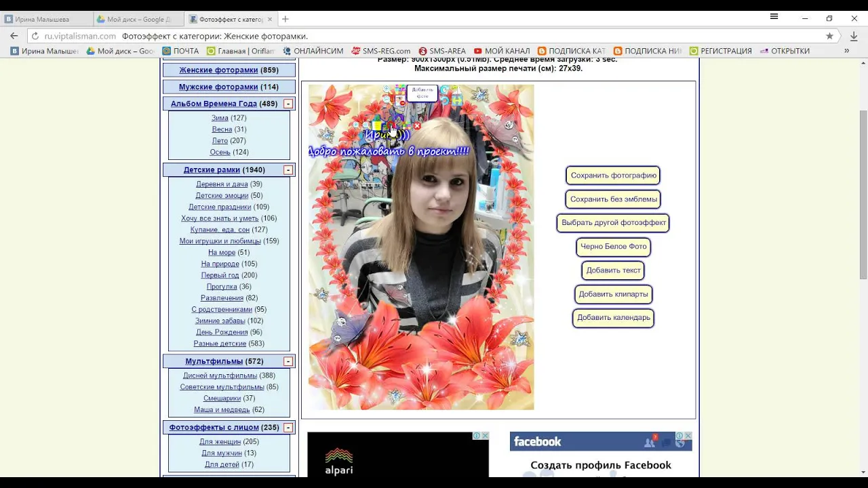Viewport: 868px width, 488px height.
Task: Open Весна subcategory link
Action: pos(222,129)
